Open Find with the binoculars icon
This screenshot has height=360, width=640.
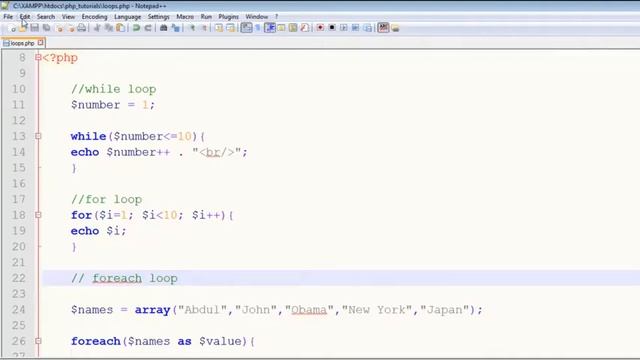164,28
